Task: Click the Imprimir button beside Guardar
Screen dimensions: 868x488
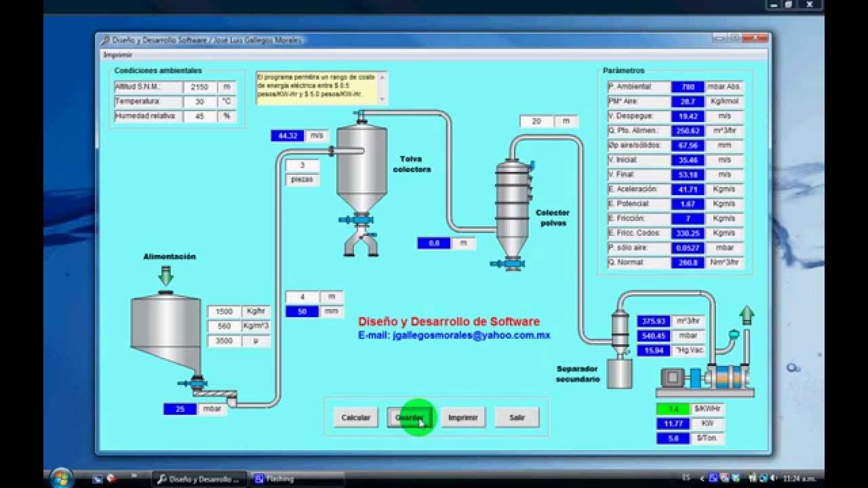Action: coord(463,418)
